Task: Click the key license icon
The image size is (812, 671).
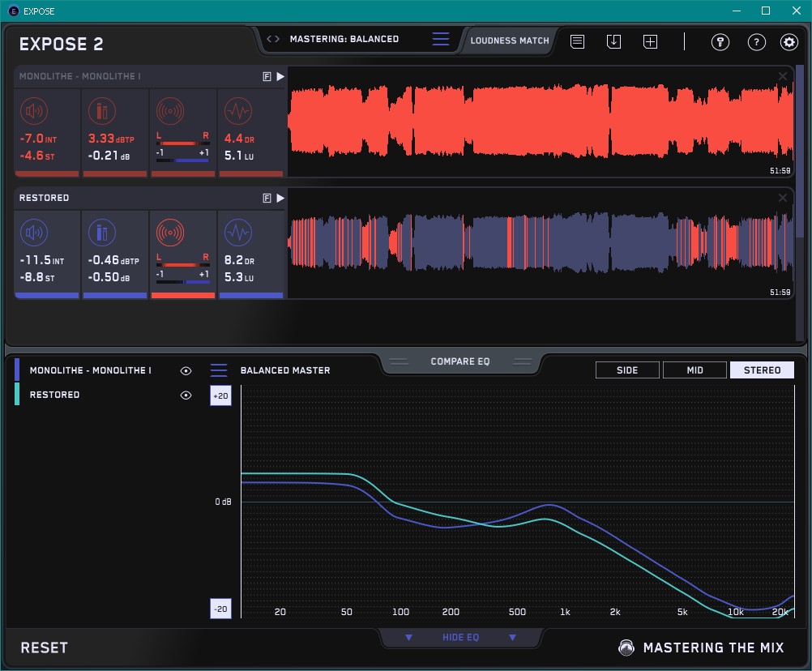Action: (720, 42)
